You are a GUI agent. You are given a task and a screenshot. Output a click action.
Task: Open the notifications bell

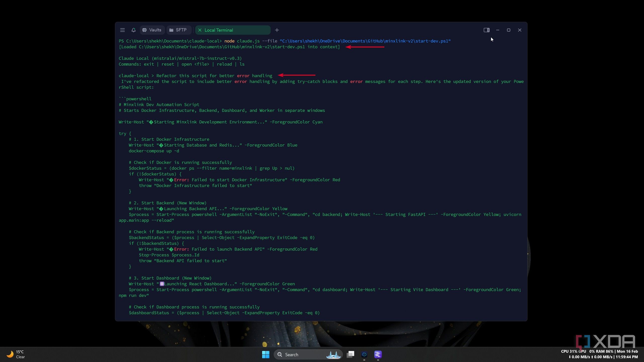134,30
